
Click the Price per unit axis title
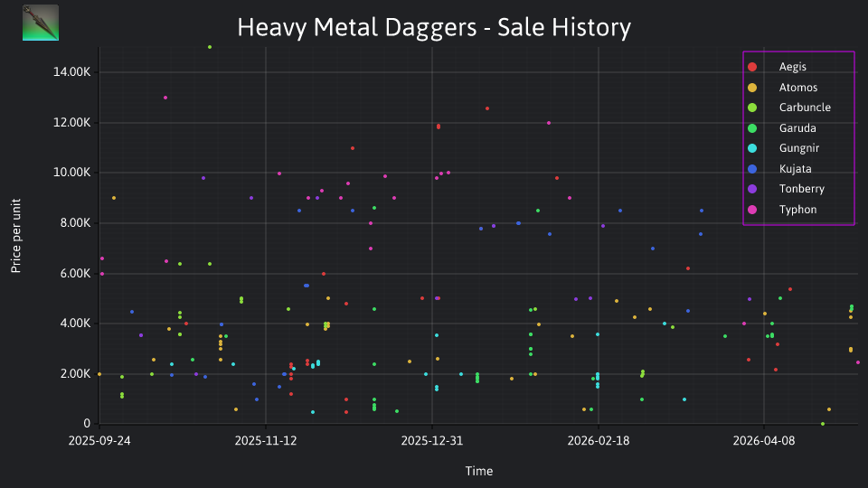(x=16, y=236)
